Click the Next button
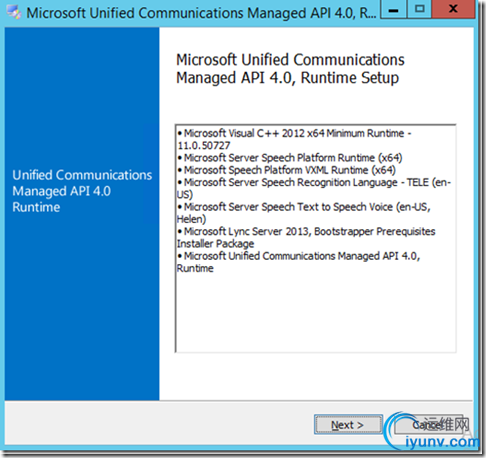This screenshot has width=486, height=458. 348,425
